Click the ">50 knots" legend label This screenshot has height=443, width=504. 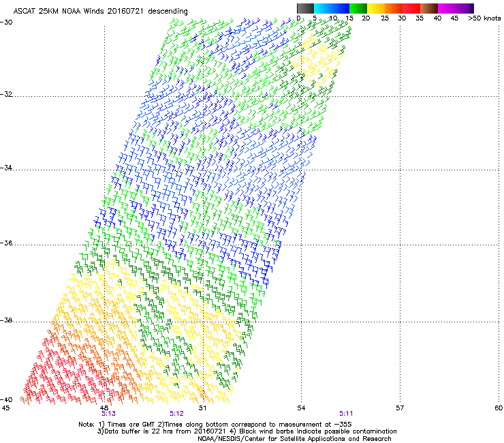[x=484, y=18]
